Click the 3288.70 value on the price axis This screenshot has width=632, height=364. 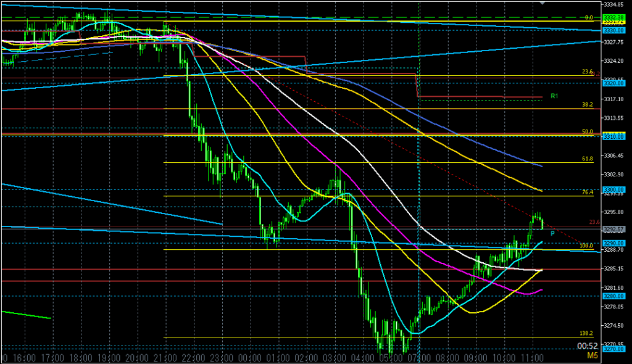613,250
